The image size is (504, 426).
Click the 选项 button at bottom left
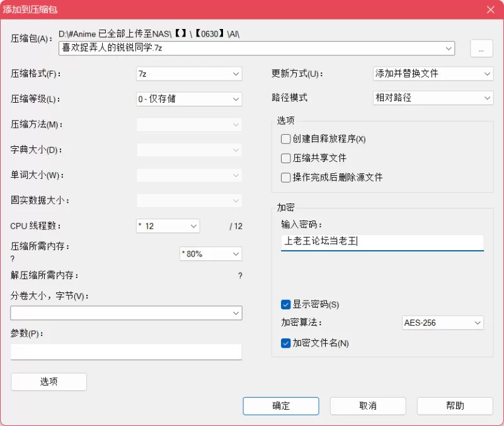click(49, 382)
